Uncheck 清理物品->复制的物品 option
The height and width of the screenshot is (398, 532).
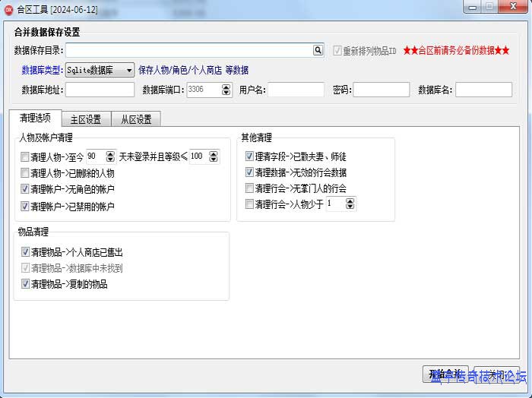click(x=25, y=284)
